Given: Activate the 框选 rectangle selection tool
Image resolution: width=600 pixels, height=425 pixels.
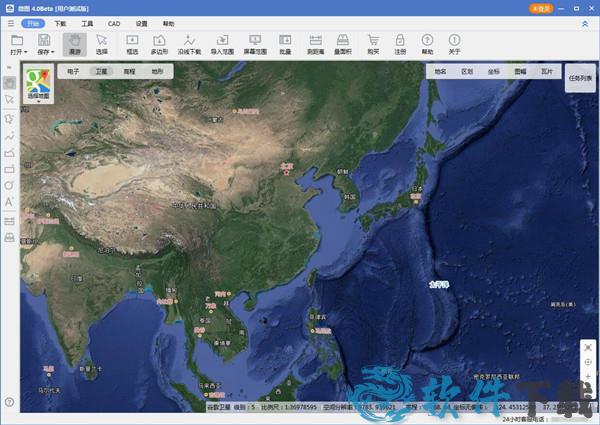Looking at the screenshot, I should [132, 44].
